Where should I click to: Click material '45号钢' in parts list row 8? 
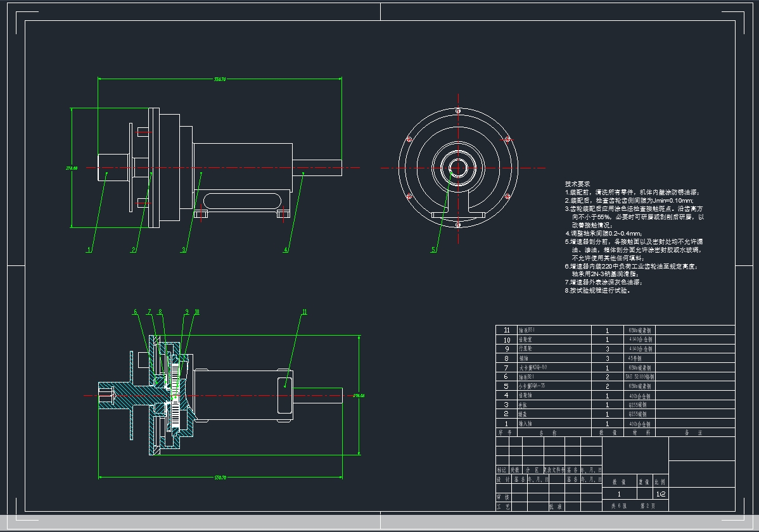click(x=635, y=358)
